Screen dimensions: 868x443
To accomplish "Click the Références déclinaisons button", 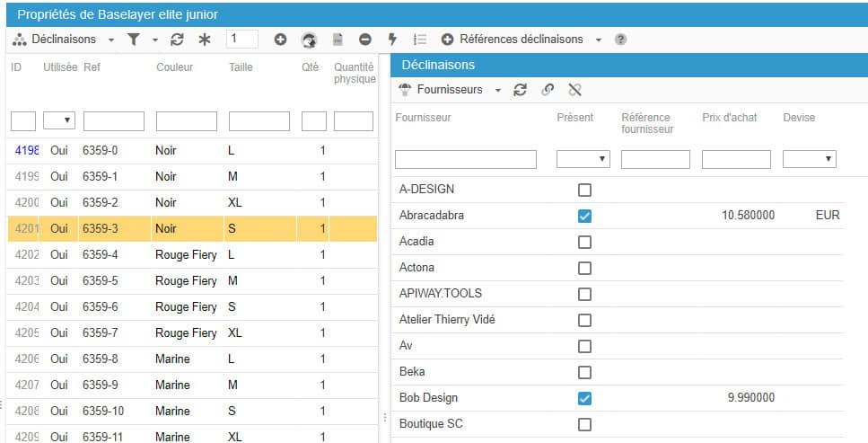I will tap(521, 40).
